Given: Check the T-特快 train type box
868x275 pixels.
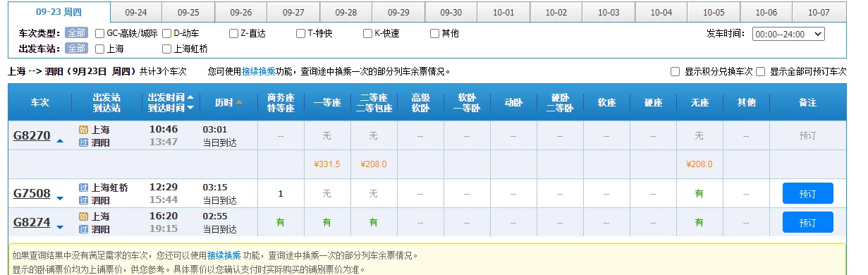Looking at the screenshot, I should [301, 33].
